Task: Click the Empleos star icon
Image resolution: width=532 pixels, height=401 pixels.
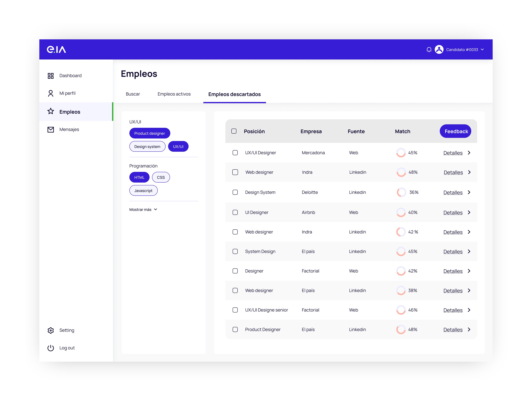Action: pyautogui.click(x=51, y=111)
